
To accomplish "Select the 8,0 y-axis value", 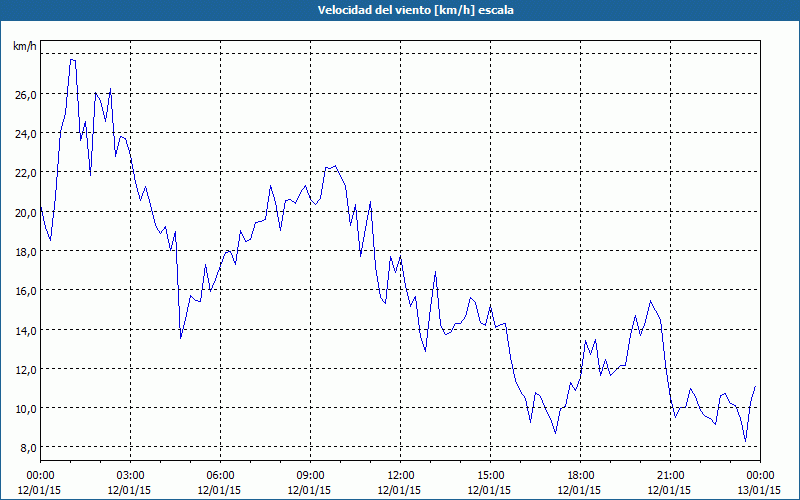I will tap(28, 448).
